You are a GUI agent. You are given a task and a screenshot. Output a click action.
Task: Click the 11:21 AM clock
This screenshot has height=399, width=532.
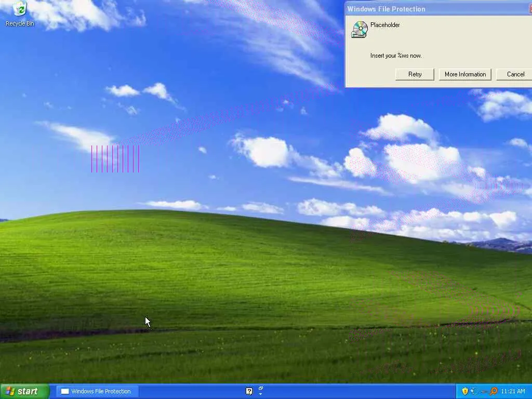tap(513, 391)
